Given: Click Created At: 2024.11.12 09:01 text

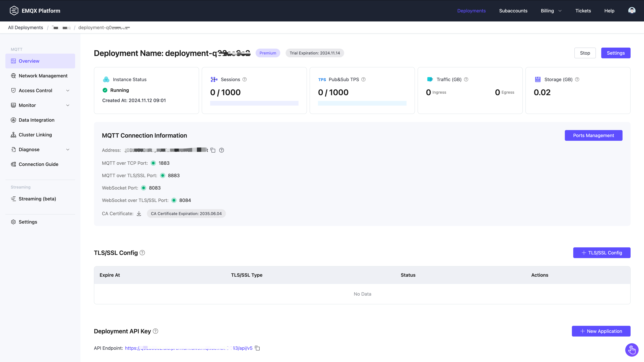Looking at the screenshot, I should (134, 100).
